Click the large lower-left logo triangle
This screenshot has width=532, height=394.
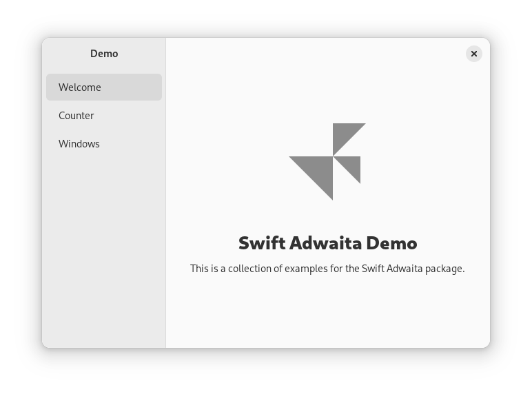(x=317, y=172)
